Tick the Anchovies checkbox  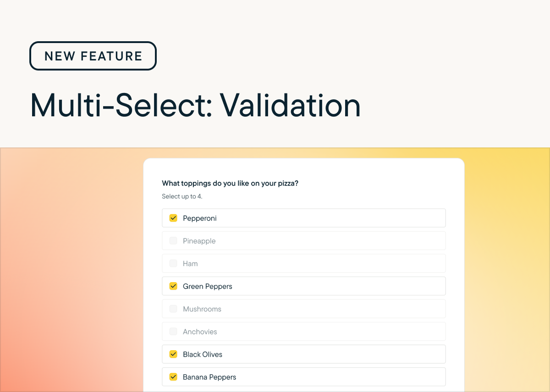tap(173, 332)
